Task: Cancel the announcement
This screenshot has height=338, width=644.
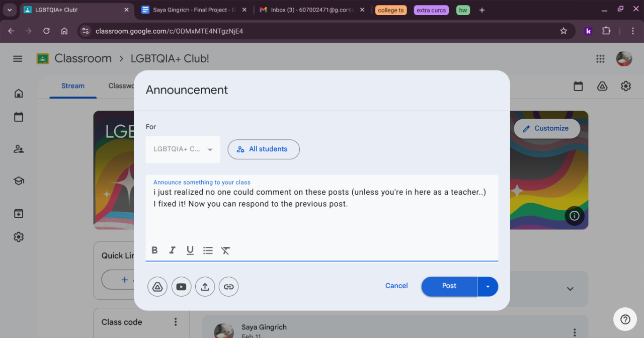Action: pos(396,286)
